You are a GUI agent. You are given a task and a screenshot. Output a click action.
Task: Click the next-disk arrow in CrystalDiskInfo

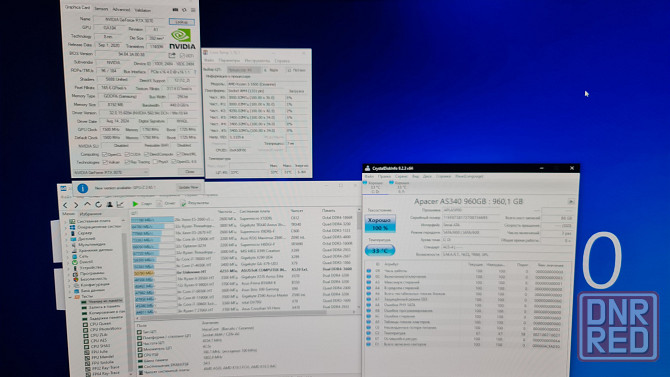click(x=571, y=201)
